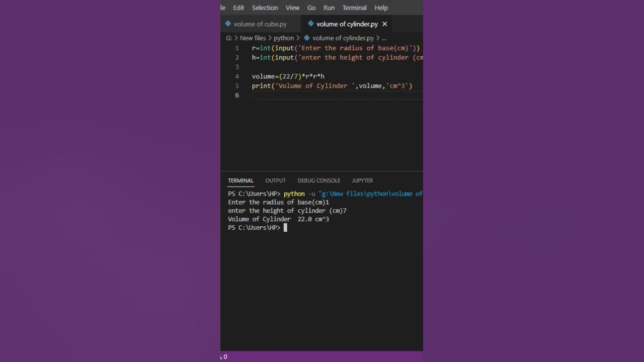This screenshot has width=644, height=362.
Task: Click the G: drive breadcrumb
Action: [229, 38]
